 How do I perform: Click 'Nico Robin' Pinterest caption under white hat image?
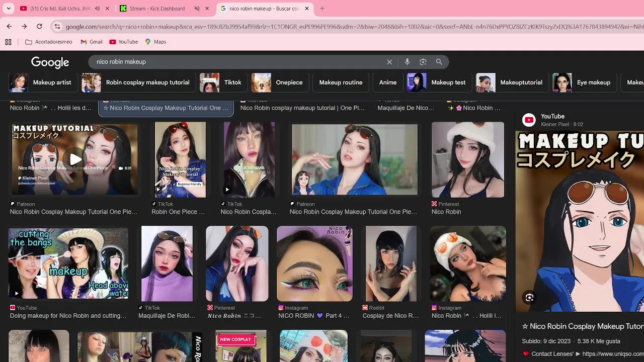click(446, 212)
